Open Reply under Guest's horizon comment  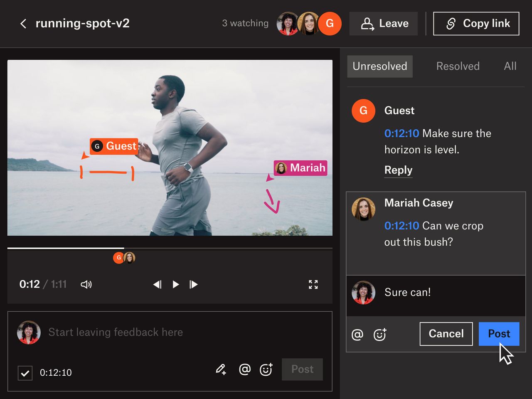click(x=398, y=170)
